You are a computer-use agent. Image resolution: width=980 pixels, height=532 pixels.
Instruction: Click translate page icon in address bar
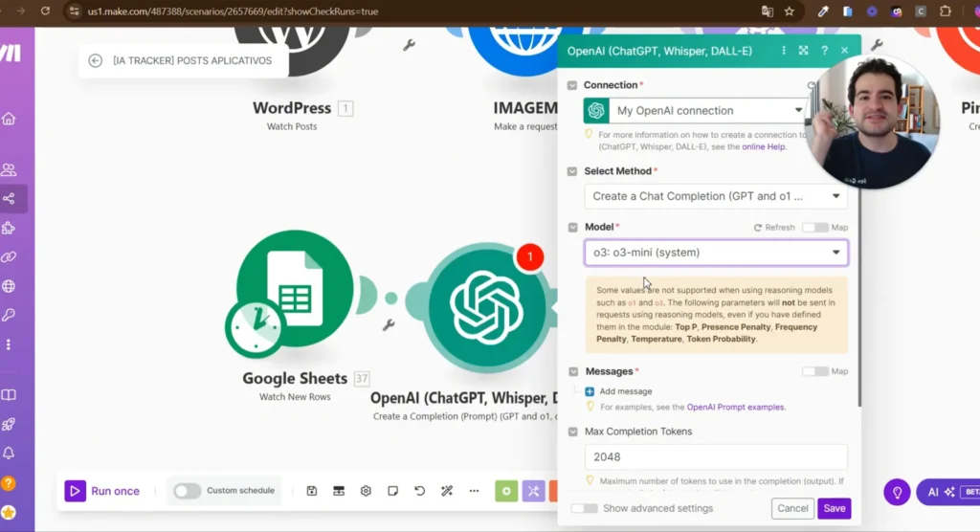[768, 11]
